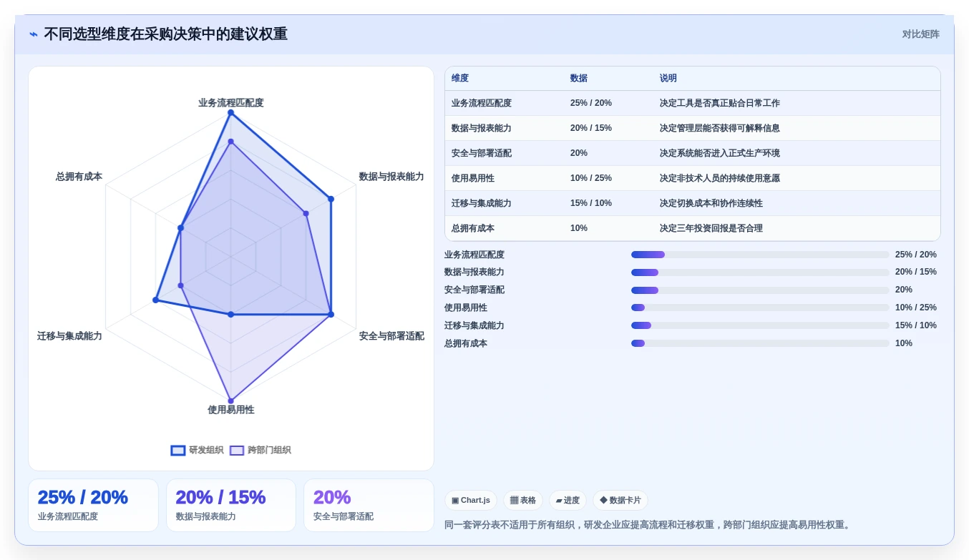Select the 进度 tag chip

click(x=568, y=501)
